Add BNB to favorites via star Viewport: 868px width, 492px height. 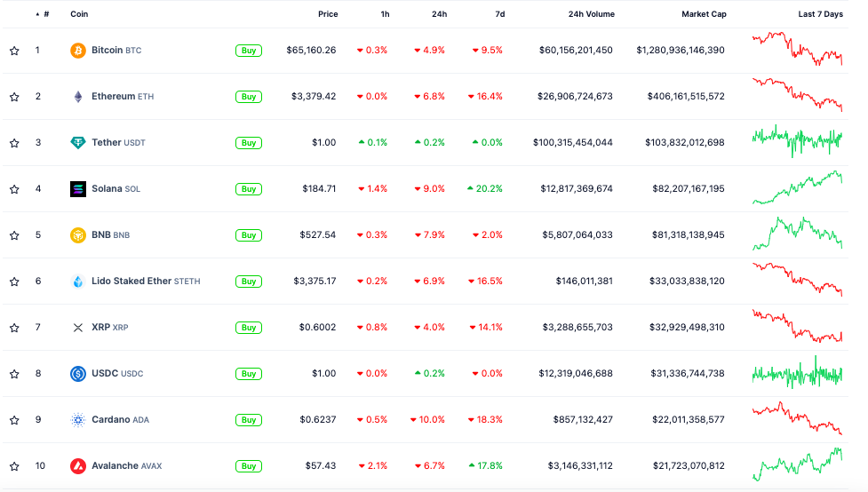click(x=14, y=235)
